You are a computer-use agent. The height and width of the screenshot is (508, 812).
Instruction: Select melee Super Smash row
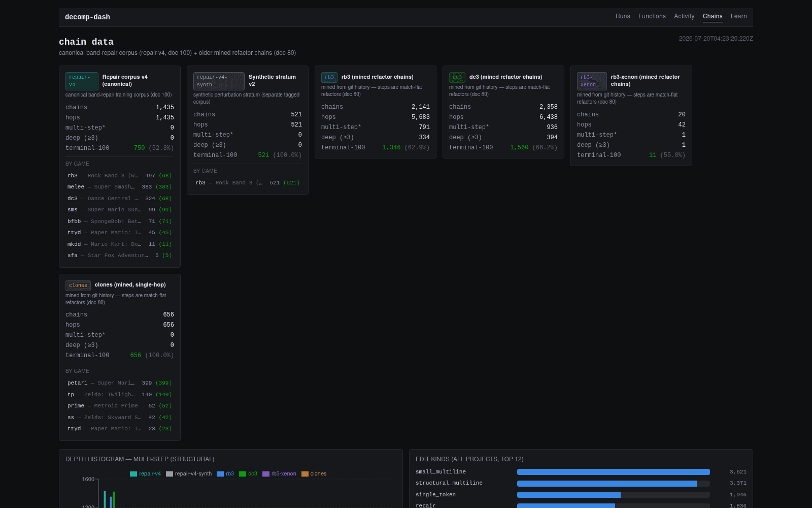click(x=120, y=187)
